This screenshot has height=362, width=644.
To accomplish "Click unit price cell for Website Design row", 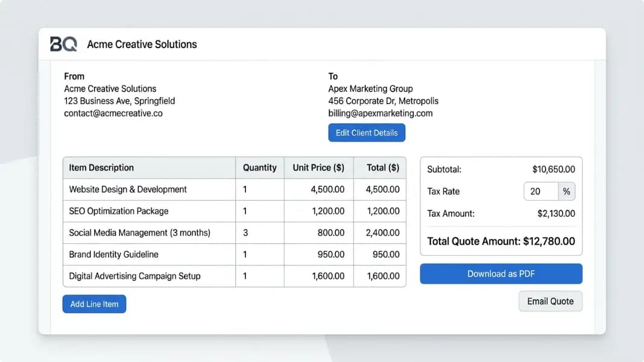I will (319, 189).
